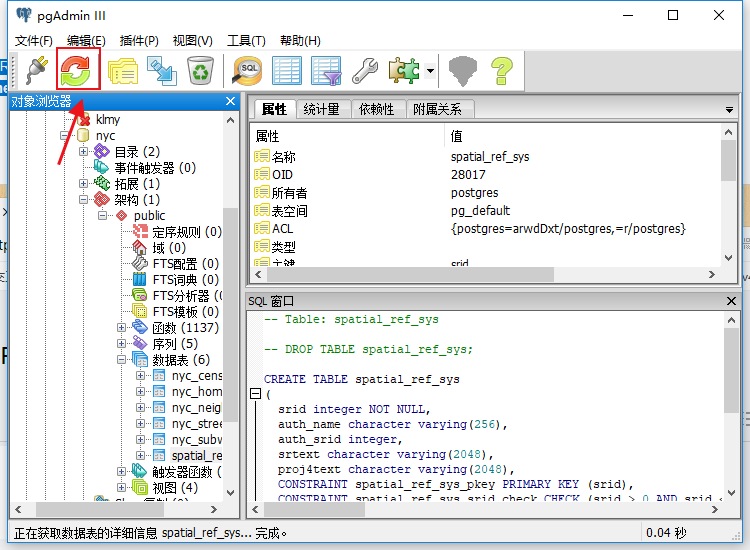Viewport: 750px width, 550px height.
Task: Click the Guru hint icon
Action: coord(463,71)
